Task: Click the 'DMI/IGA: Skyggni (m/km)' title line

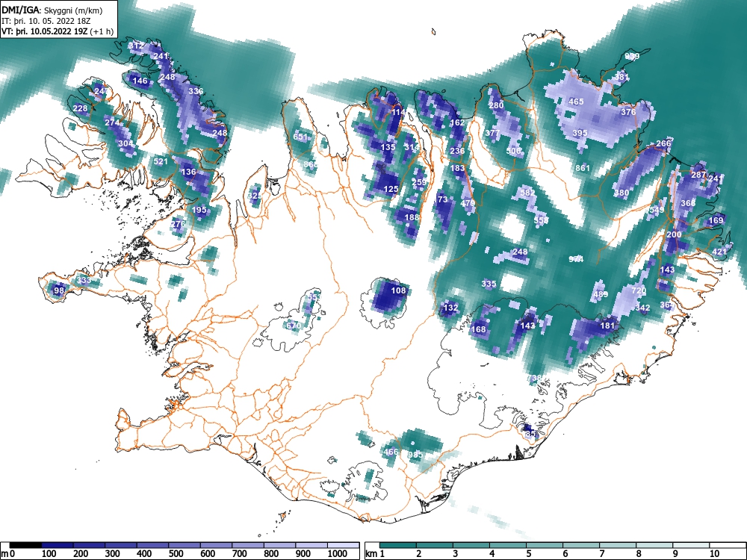Action: [52, 10]
